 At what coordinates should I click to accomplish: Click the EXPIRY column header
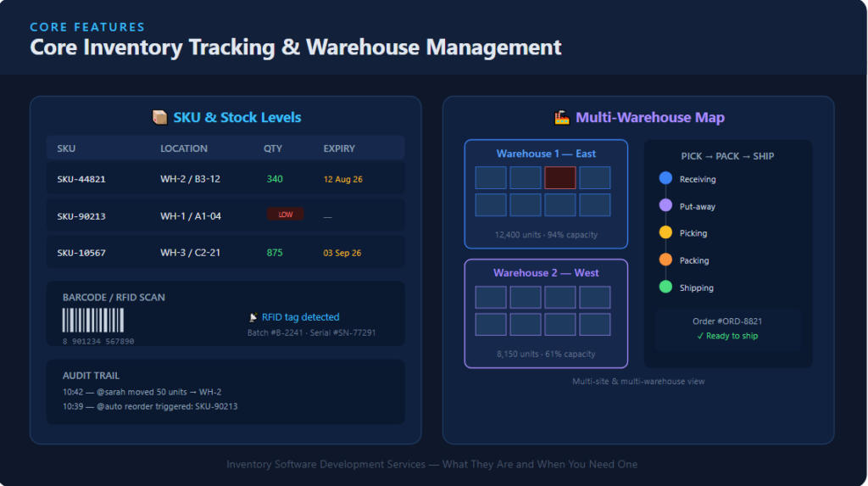coord(339,148)
